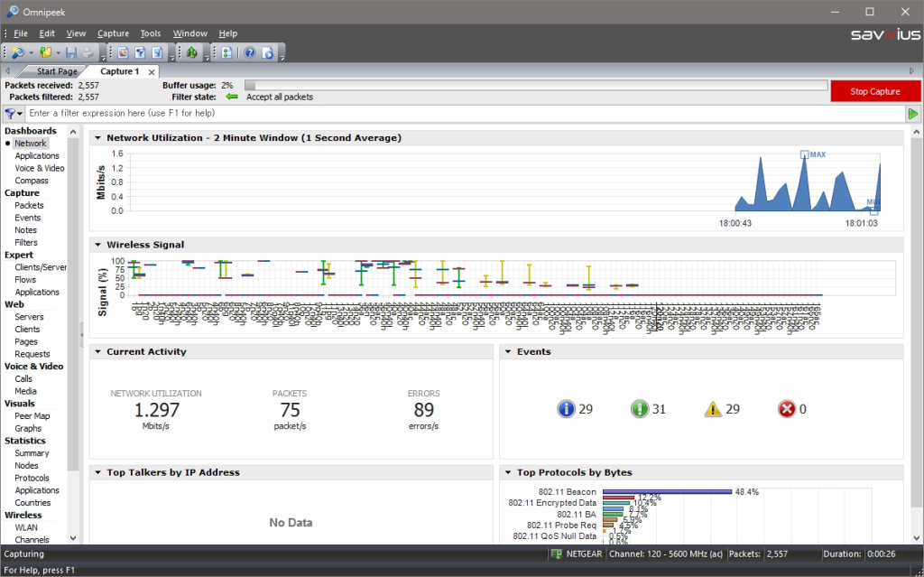The image size is (924, 577).
Task: Click the New Capture magnifier icon
Action: [x=17, y=53]
